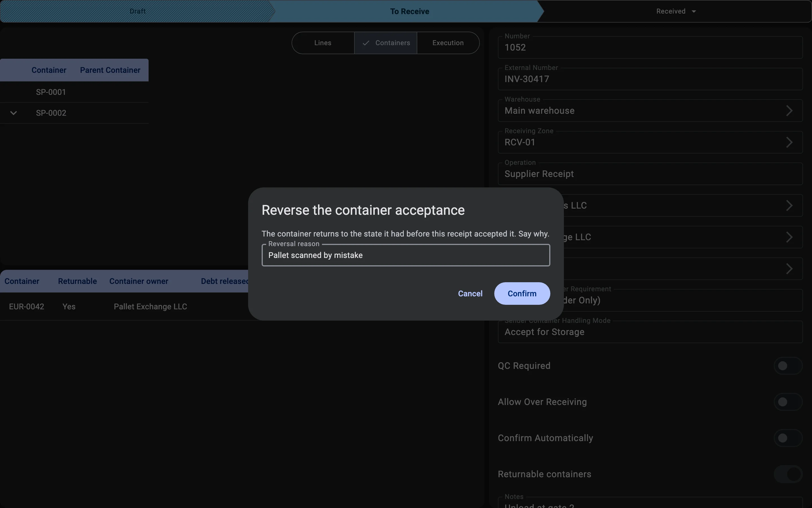Click the Container owner column header
Image resolution: width=812 pixels, height=508 pixels.
click(x=139, y=281)
